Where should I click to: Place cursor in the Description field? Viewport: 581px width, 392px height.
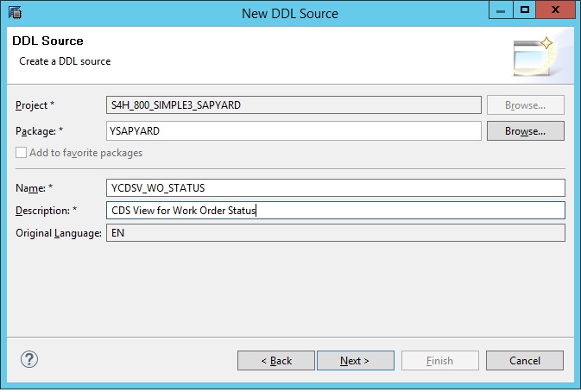[x=336, y=211]
